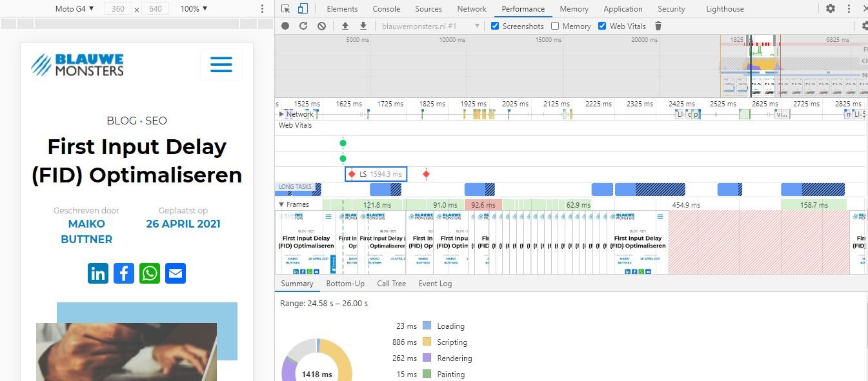868x381 pixels.
Task: Click the Rendering color swatch
Action: [x=427, y=358]
